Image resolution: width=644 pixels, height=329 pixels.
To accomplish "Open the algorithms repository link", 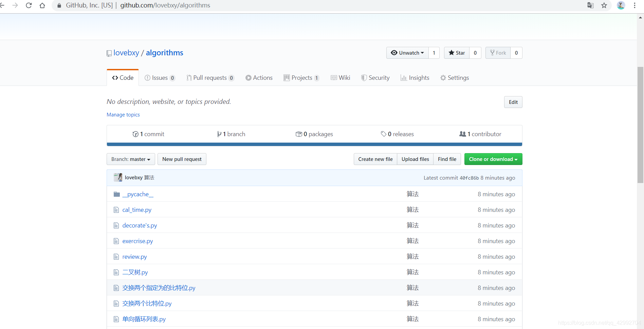I will [x=165, y=53].
